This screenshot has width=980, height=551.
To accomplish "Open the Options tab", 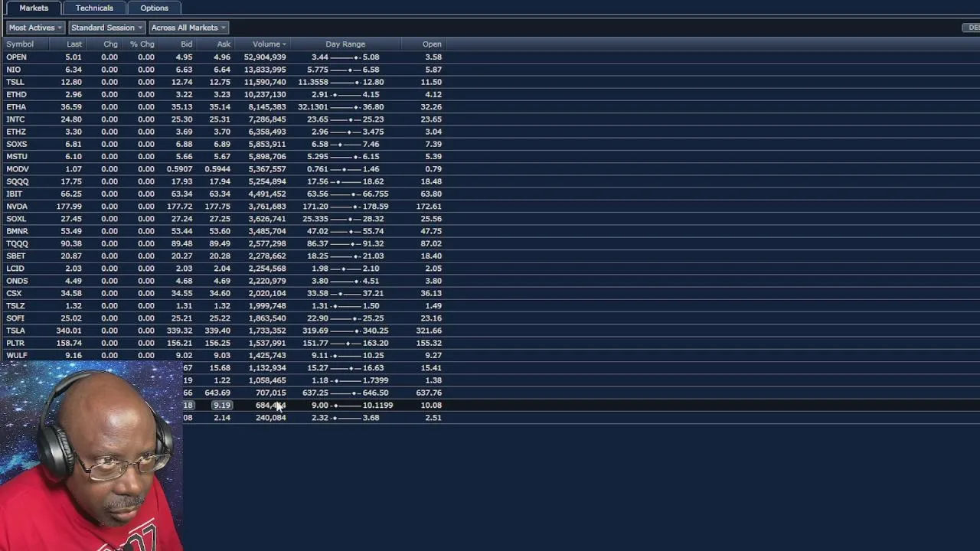I will tap(154, 8).
